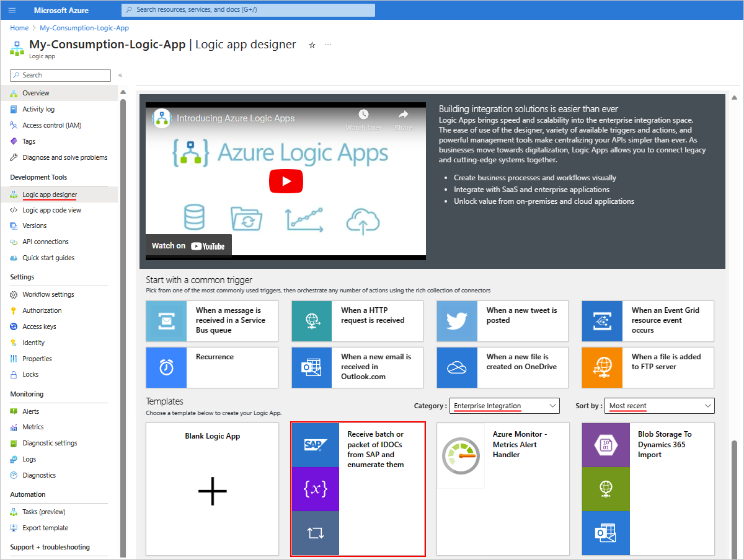Click the Activity log icon

[14, 109]
